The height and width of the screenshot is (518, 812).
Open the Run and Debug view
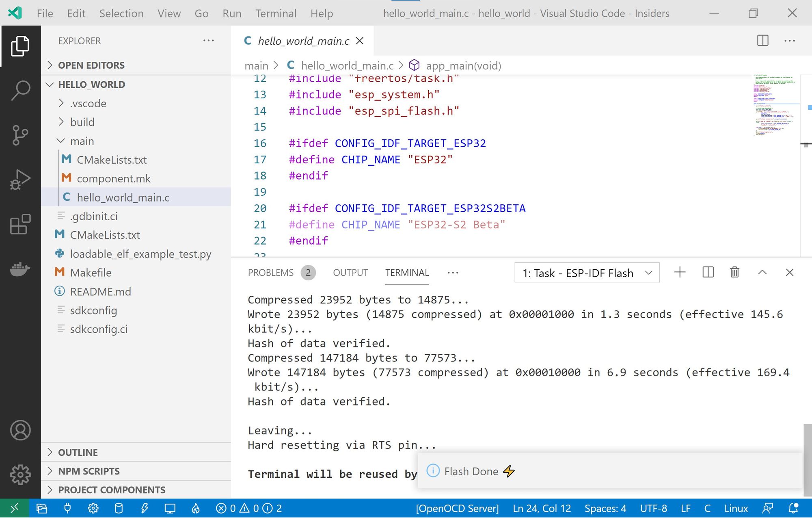coord(20,179)
